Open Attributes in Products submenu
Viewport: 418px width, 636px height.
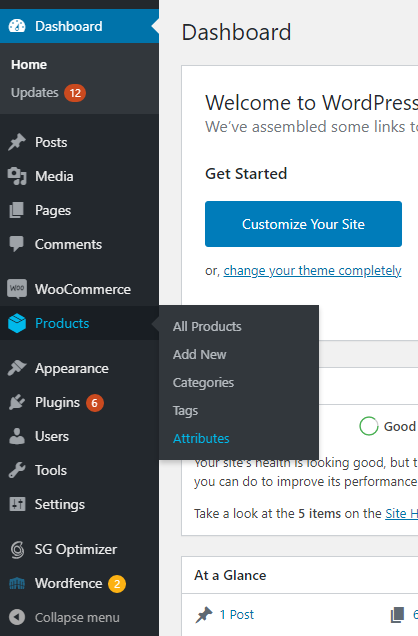tap(201, 438)
